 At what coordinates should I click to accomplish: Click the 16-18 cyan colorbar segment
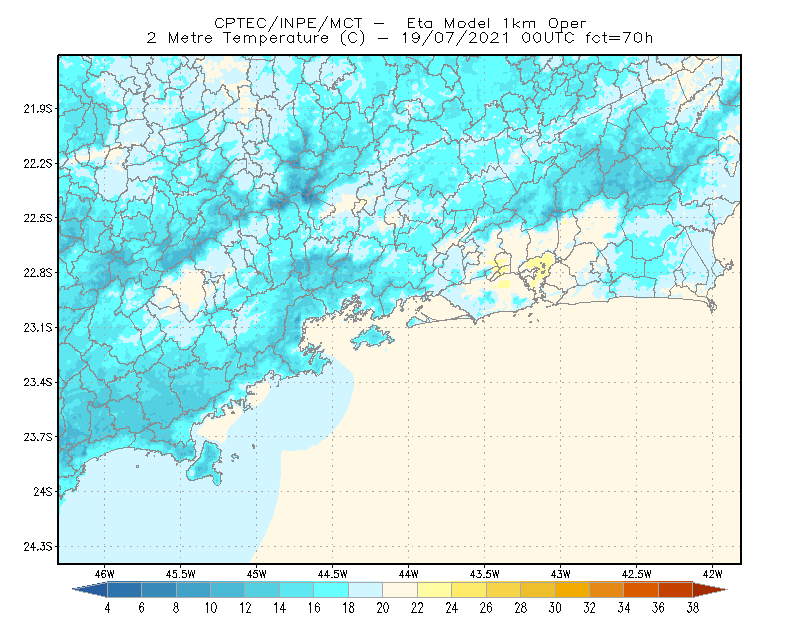coord(331,590)
